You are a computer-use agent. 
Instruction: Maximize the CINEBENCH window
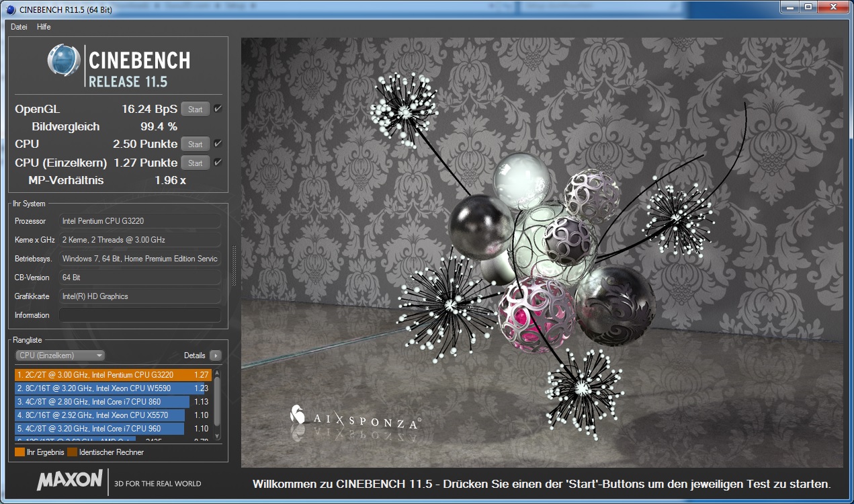[808, 7]
